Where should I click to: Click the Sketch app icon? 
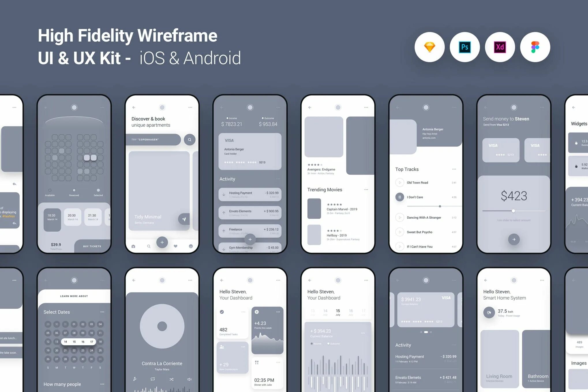[430, 47]
